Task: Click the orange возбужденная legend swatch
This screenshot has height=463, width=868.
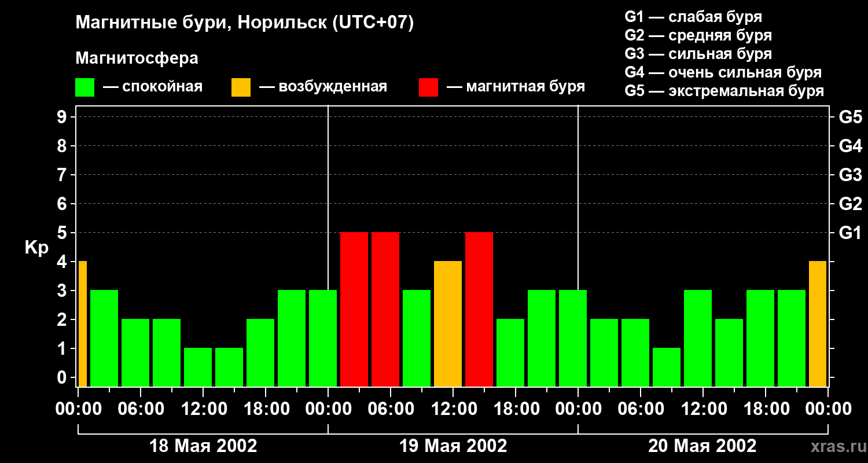Action: [241, 87]
